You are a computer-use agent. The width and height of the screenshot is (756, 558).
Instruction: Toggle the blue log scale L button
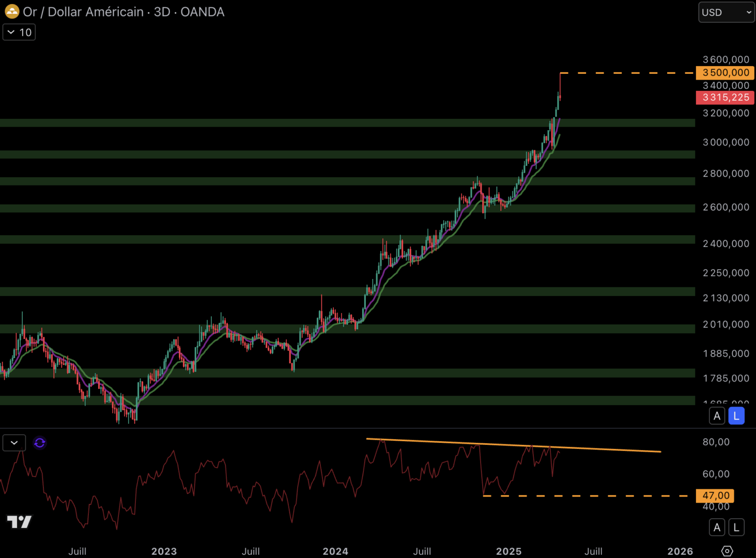coord(736,416)
